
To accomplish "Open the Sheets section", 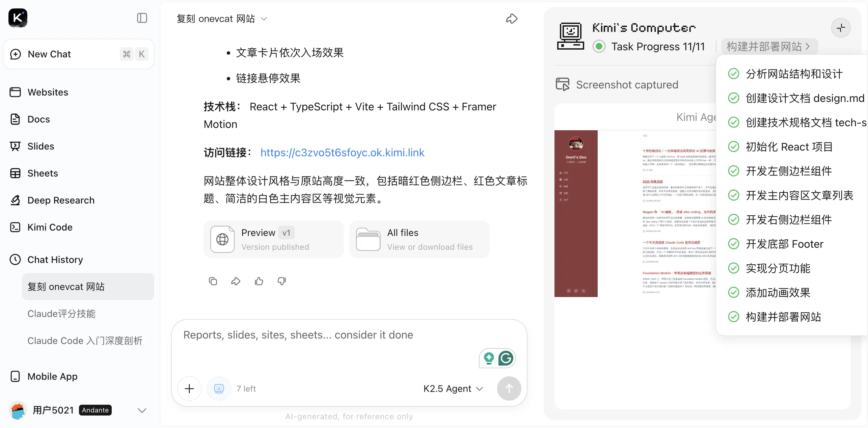I will pyautogui.click(x=43, y=173).
